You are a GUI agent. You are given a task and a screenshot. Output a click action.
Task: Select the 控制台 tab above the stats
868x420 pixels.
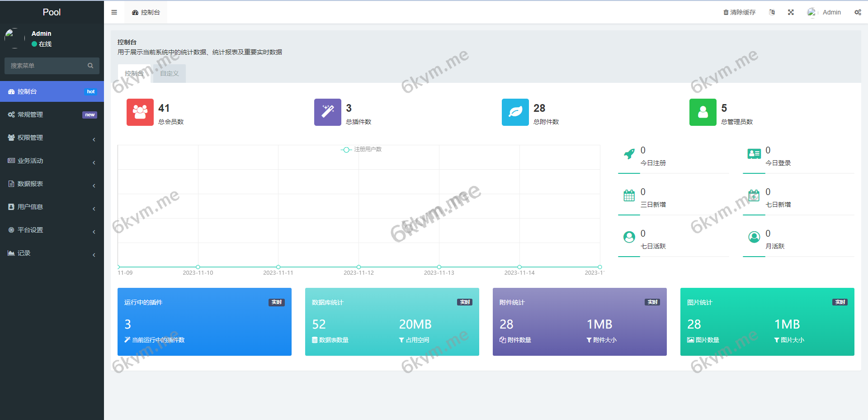(x=134, y=73)
